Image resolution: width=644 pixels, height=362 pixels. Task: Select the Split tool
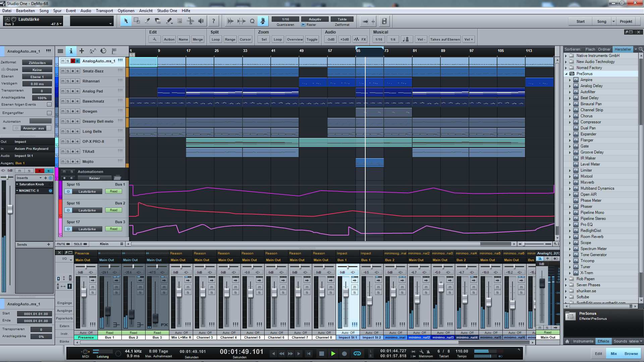pos(147,21)
